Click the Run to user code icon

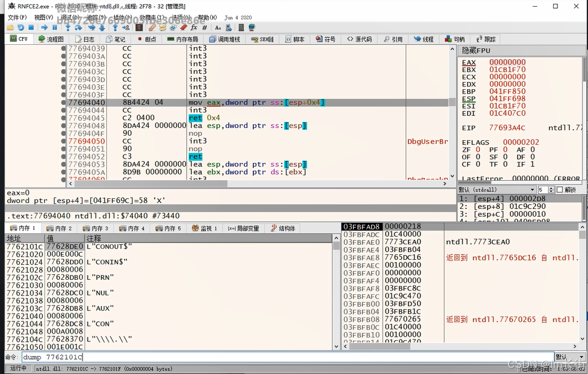(x=126, y=27)
